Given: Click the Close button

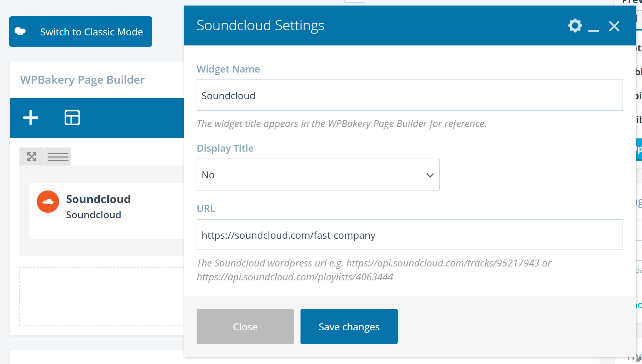Looking at the screenshot, I should (245, 327).
